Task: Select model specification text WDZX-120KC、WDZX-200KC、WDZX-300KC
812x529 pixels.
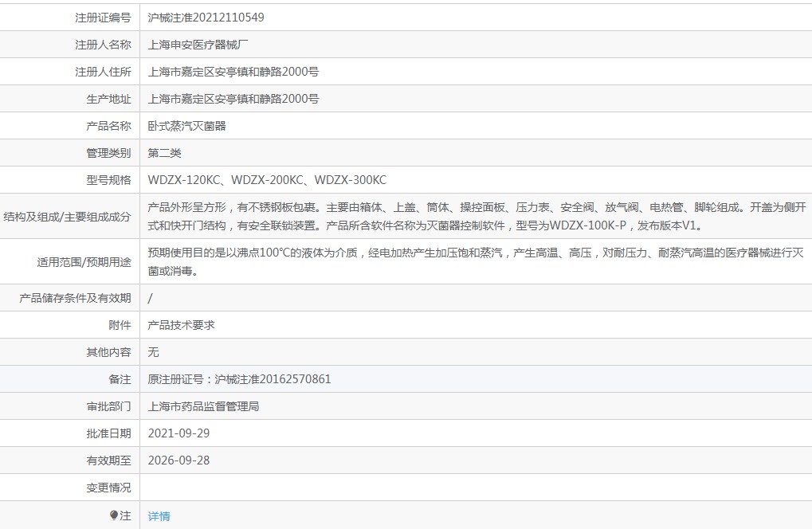Action: click(267, 180)
